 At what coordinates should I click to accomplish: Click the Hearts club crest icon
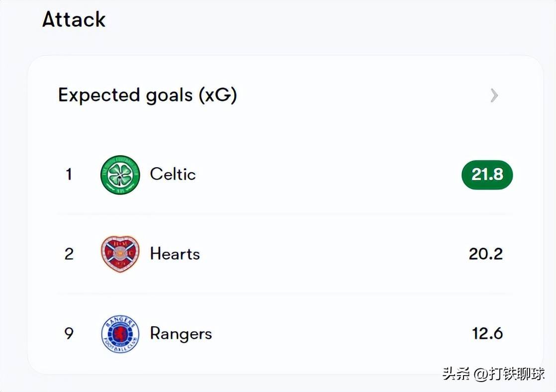[120, 254]
